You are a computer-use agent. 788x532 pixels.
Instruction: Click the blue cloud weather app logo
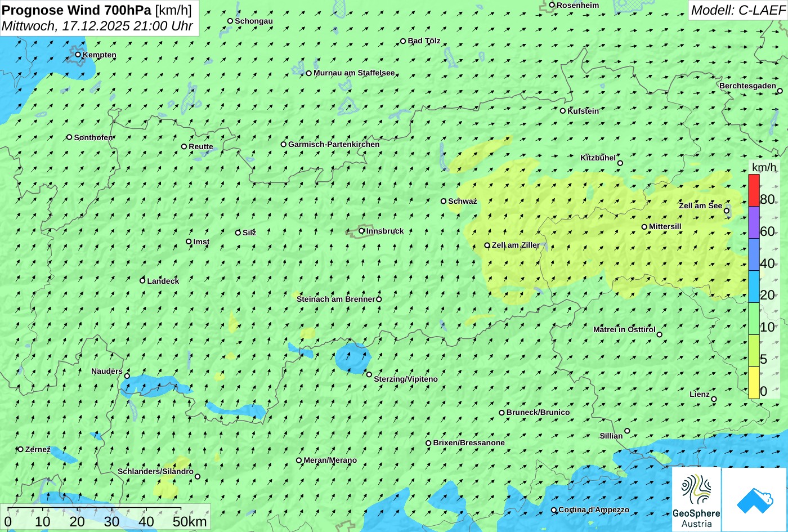(x=754, y=499)
